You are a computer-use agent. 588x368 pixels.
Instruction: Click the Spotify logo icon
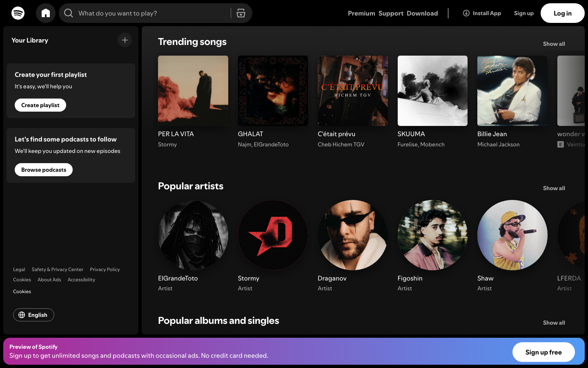click(18, 13)
